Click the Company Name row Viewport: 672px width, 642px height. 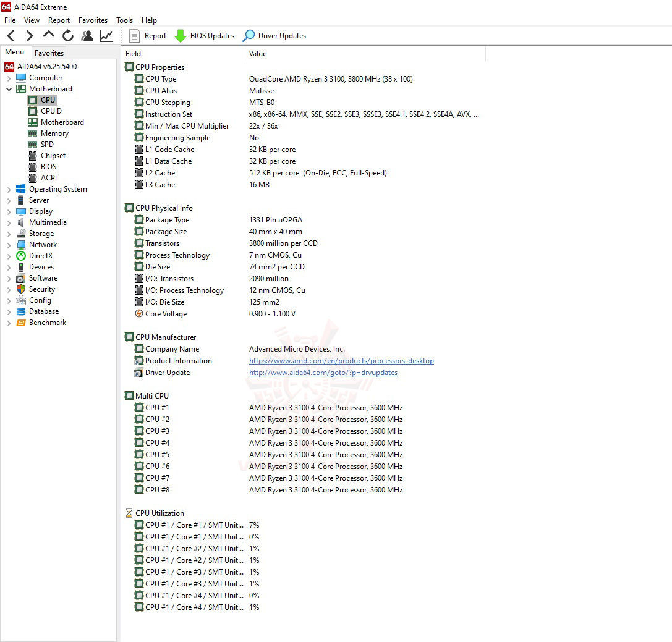[x=304, y=350]
